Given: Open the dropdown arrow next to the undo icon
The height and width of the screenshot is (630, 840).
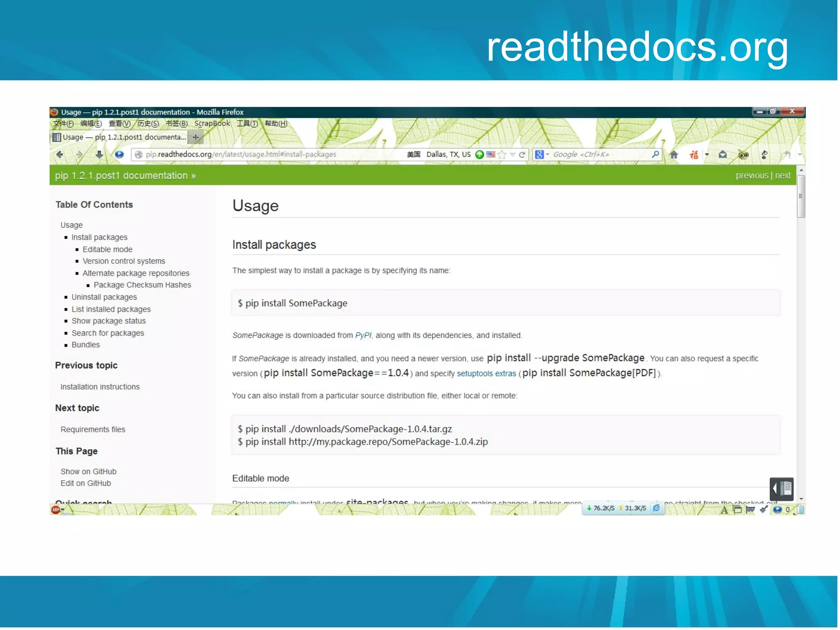Looking at the screenshot, I should (x=800, y=155).
